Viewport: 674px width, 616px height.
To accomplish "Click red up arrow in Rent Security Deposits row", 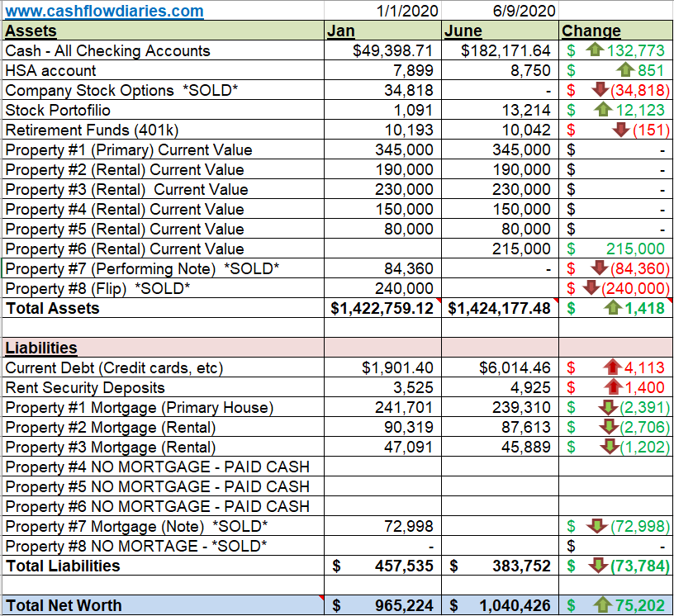I will (x=614, y=386).
